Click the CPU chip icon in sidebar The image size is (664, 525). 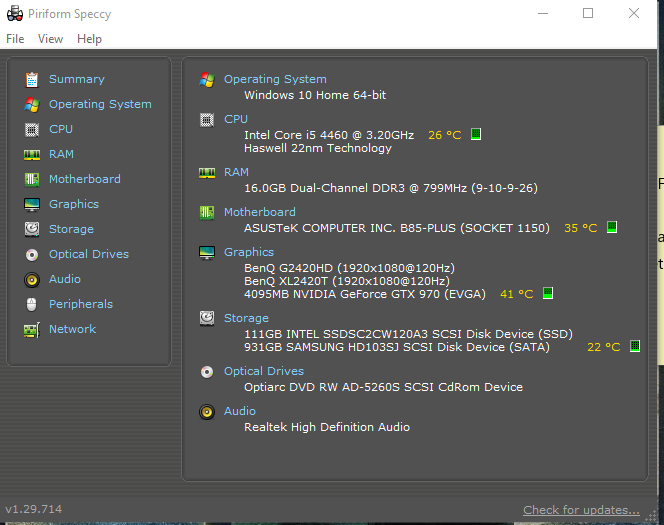point(32,130)
